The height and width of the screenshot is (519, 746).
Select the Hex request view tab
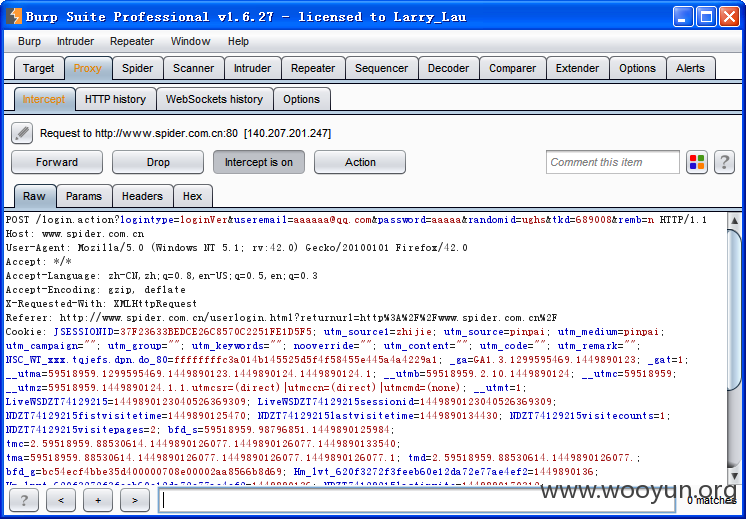tap(192, 196)
